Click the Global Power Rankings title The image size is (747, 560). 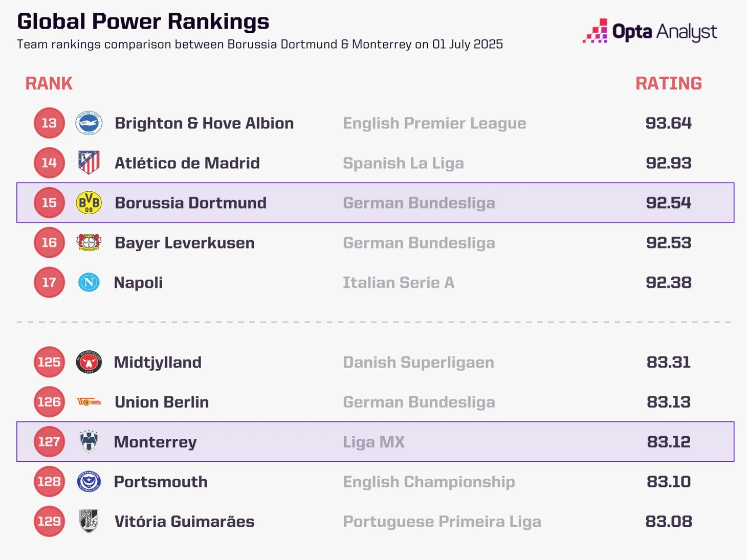tap(143, 21)
